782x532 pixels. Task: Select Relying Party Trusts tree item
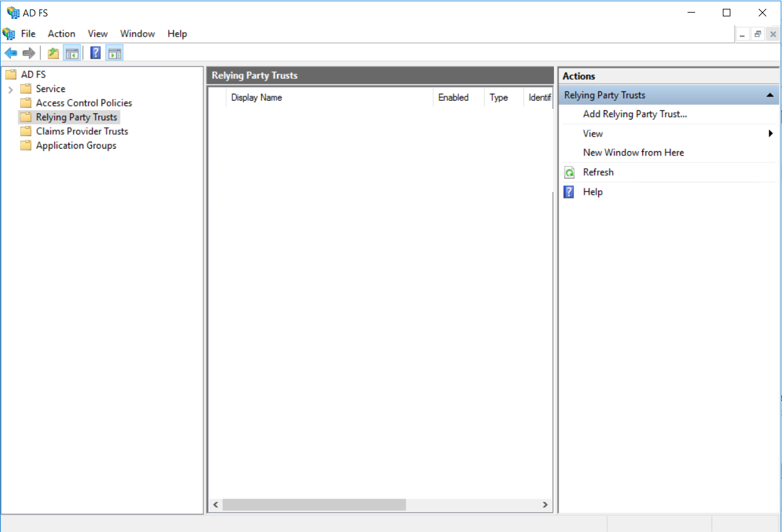[77, 117]
